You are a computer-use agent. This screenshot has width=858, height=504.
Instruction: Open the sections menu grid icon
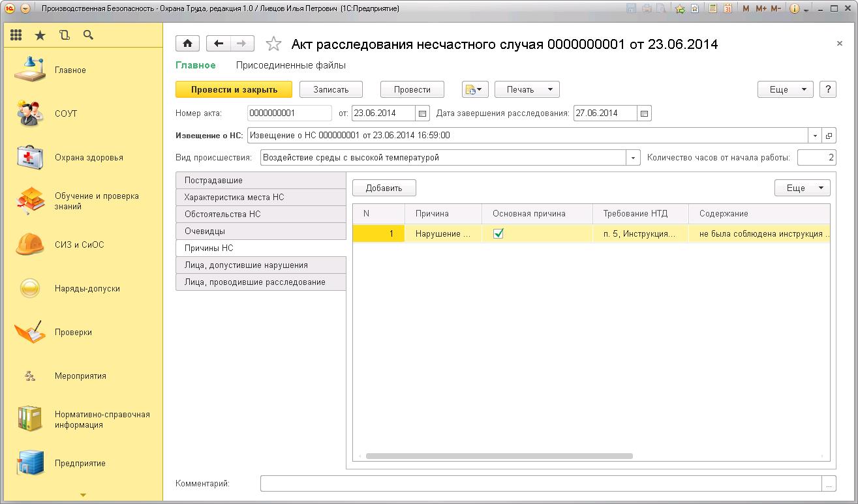tap(16, 35)
